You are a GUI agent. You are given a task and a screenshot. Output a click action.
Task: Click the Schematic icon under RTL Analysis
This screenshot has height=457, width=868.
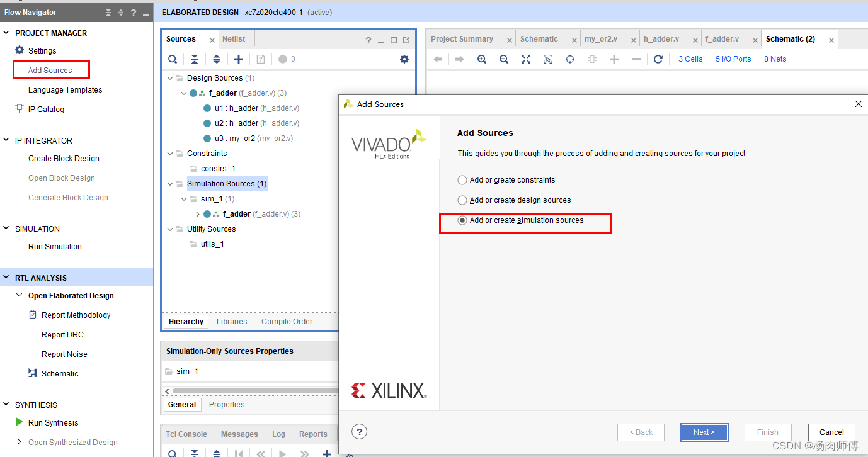point(33,373)
